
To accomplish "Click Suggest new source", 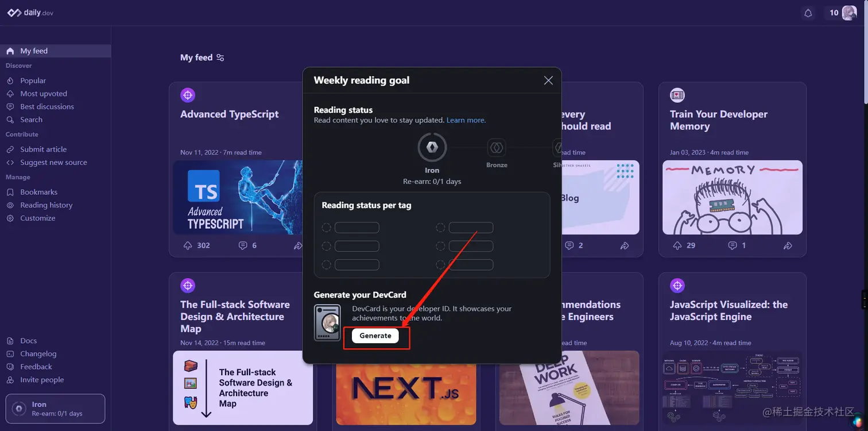I will click(x=53, y=163).
